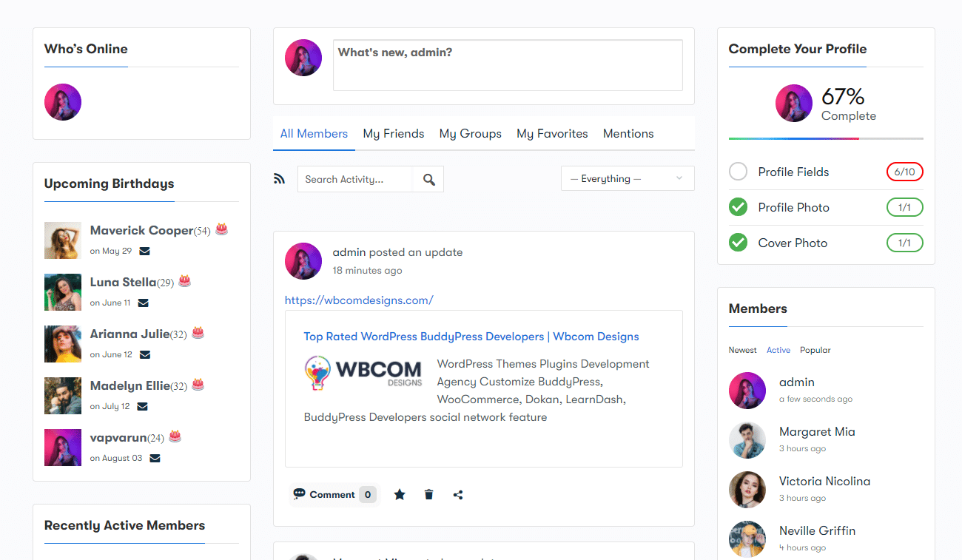This screenshot has width=962, height=560.
Task: Click the share icon on admin's post
Action: click(x=458, y=495)
